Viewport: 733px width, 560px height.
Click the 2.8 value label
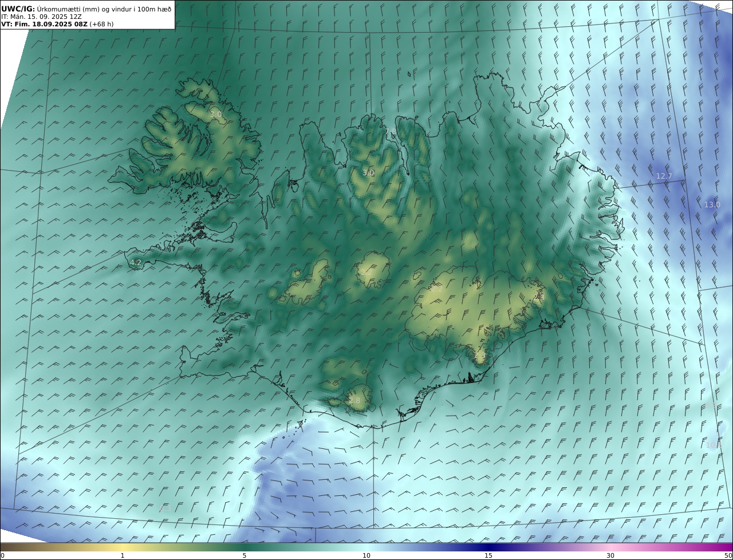click(354, 400)
